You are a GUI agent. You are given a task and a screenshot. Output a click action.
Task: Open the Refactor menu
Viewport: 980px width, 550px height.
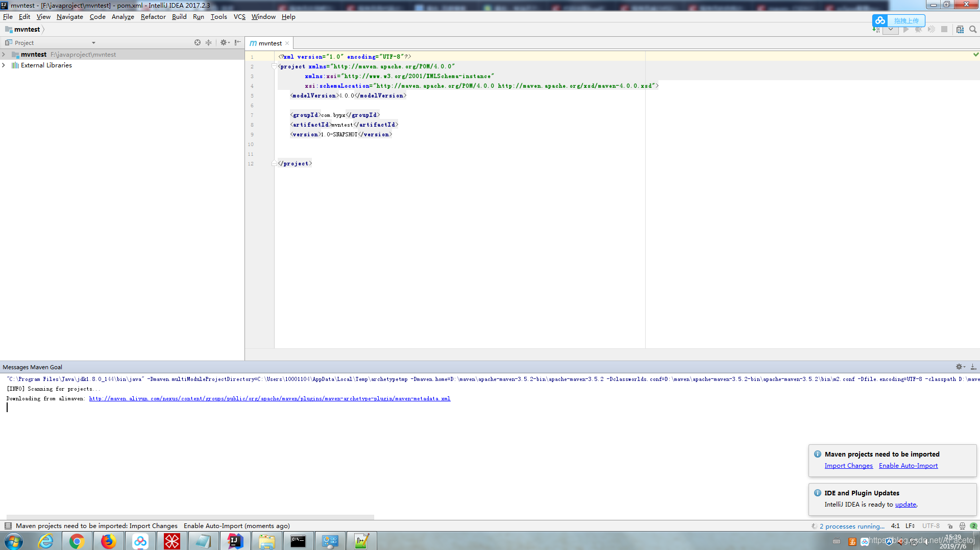point(153,16)
